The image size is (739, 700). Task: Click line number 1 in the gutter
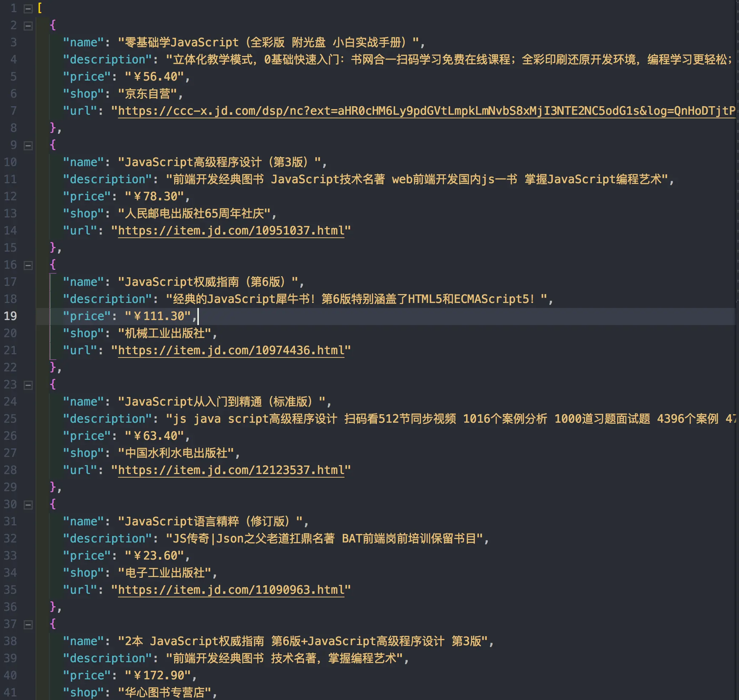click(14, 8)
